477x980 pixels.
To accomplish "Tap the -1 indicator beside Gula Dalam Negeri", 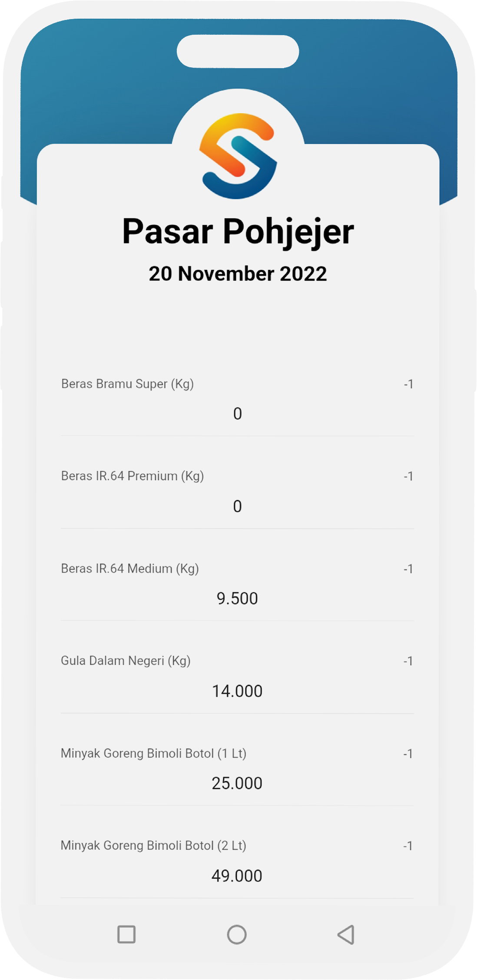I will 408,661.
